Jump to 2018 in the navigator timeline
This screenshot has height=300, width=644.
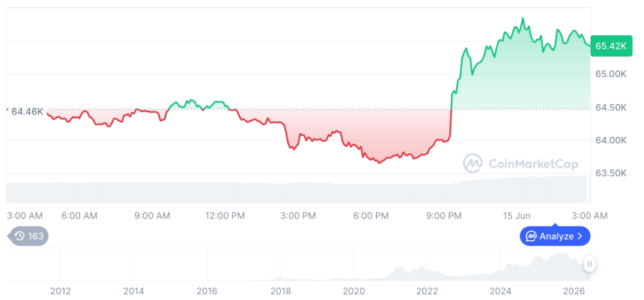(281, 291)
